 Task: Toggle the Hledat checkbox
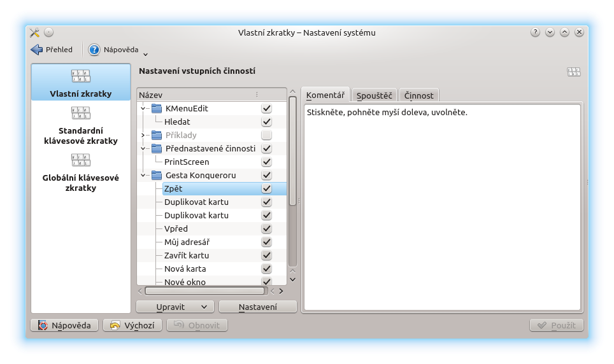[x=267, y=122]
